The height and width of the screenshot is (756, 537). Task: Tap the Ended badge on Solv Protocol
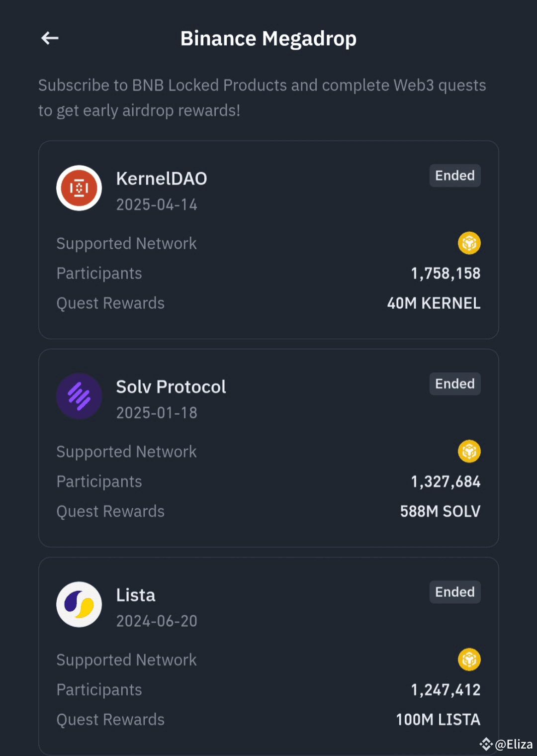454,384
